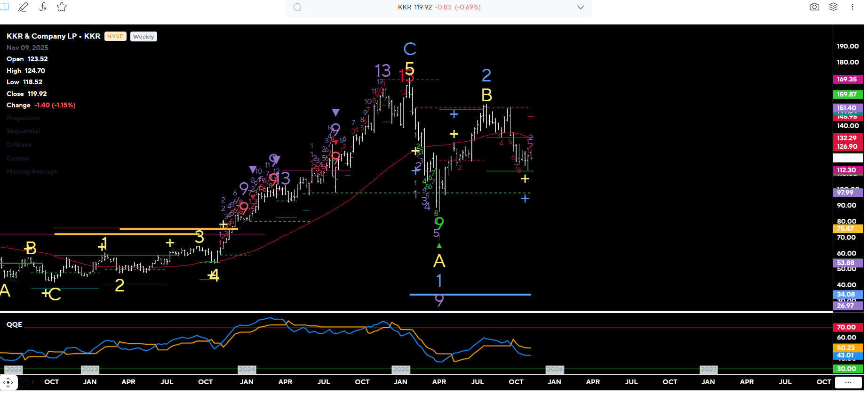This screenshot has width=868, height=395.
Task: Click the Moving Average indicator label
Action: pyautogui.click(x=32, y=172)
